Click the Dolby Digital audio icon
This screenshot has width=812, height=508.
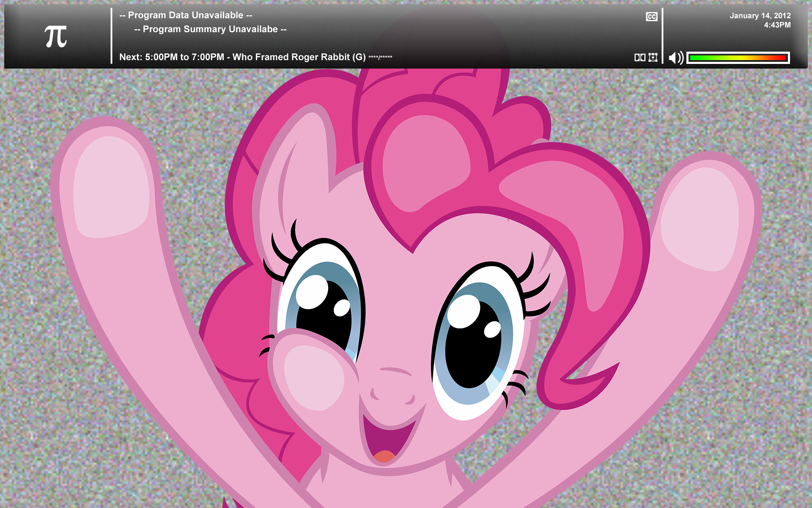639,57
